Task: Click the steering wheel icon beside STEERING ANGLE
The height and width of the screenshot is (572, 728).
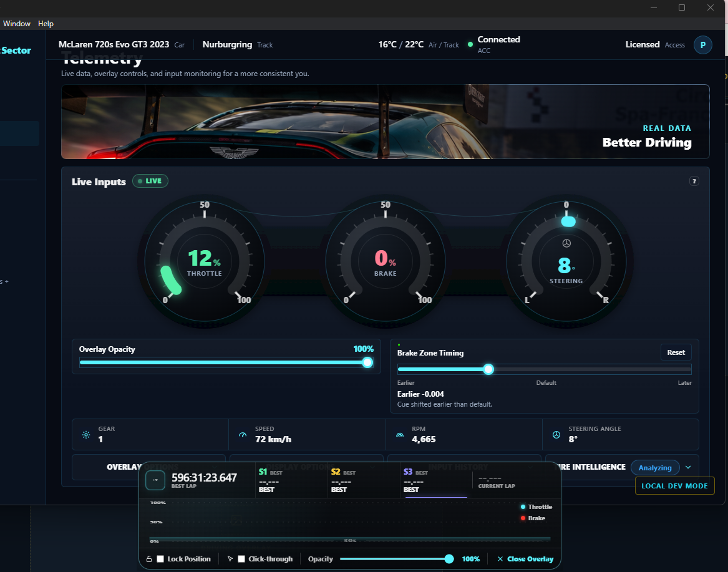Action: 556,435
